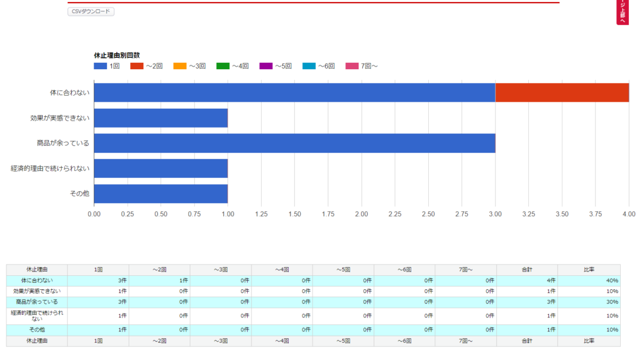Click the 休止理由別回数 chart title
Screen dimensions: 644x352
pos(116,55)
